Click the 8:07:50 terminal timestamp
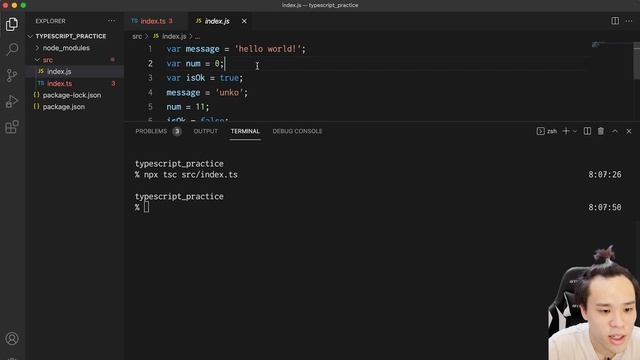Image resolution: width=640 pixels, height=360 pixels. (604, 207)
